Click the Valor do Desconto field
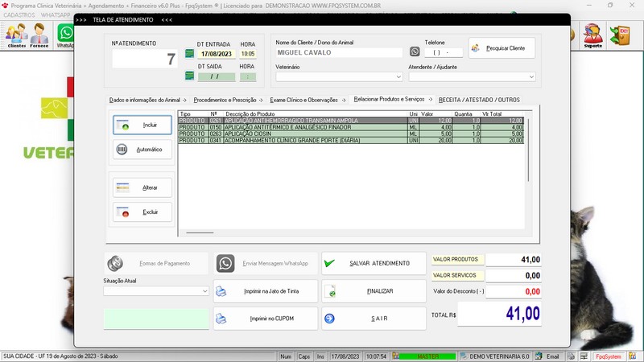644x362 pixels. click(x=512, y=291)
